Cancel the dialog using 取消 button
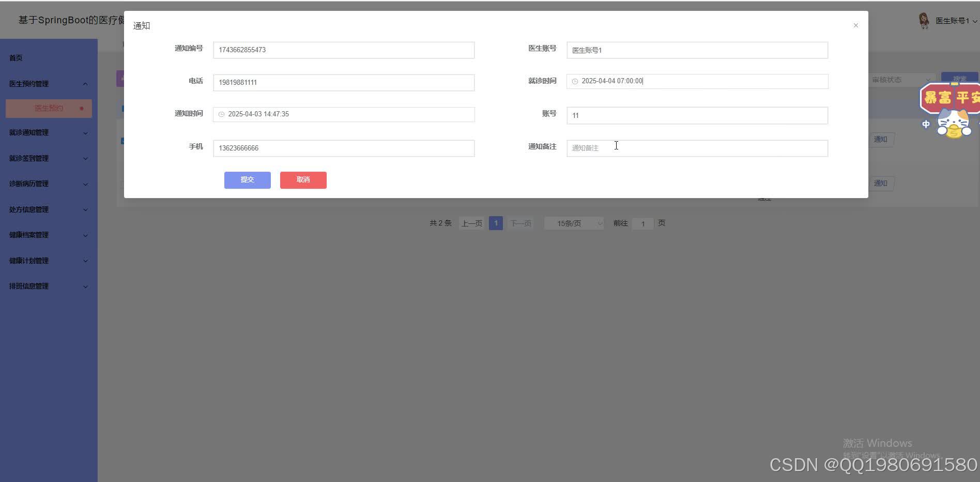 [303, 180]
